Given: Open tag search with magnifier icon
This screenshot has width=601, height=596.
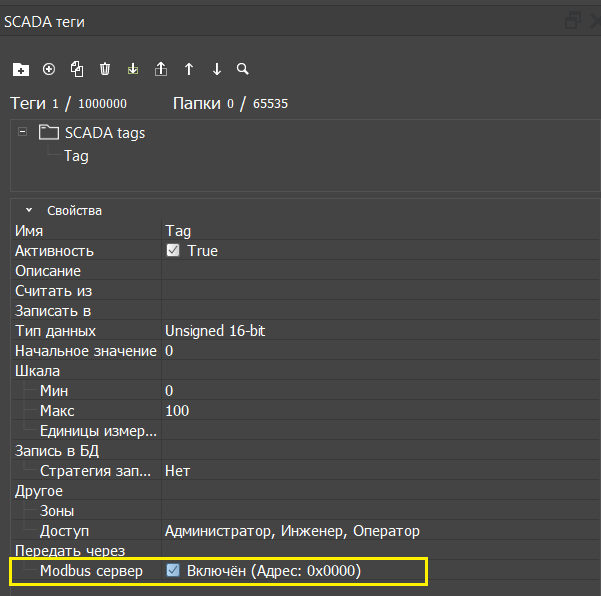Looking at the screenshot, I should (x=242, y=69).
